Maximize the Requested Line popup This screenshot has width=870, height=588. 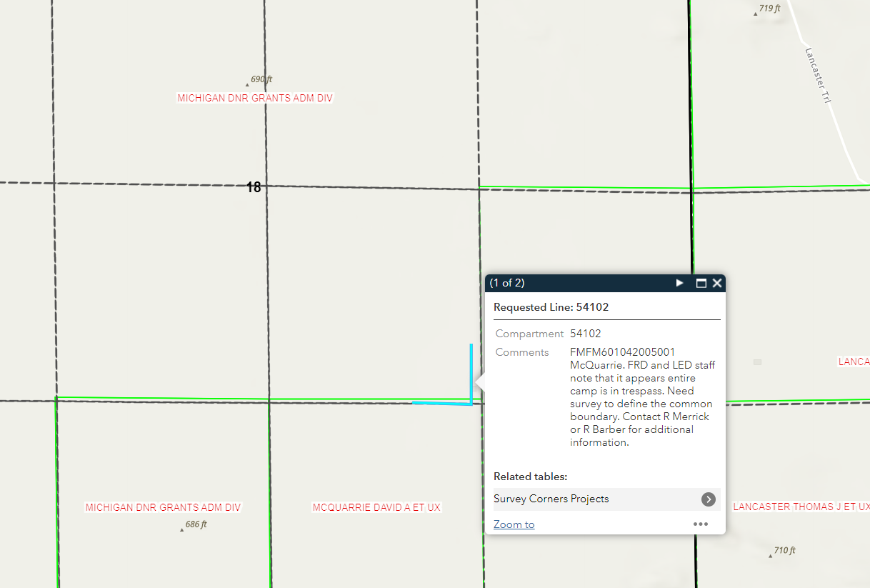click(701, 283)
